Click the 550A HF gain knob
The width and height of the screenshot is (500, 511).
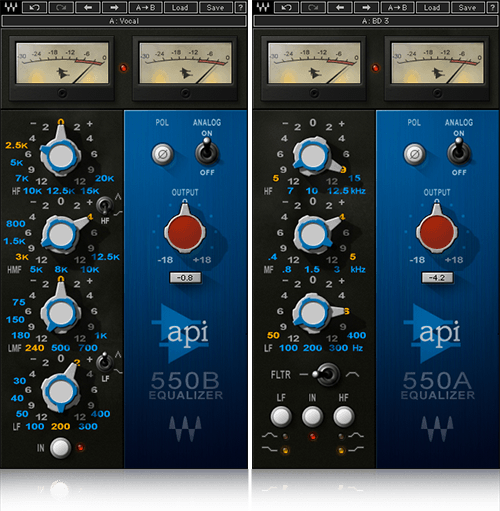coord(313,155)
